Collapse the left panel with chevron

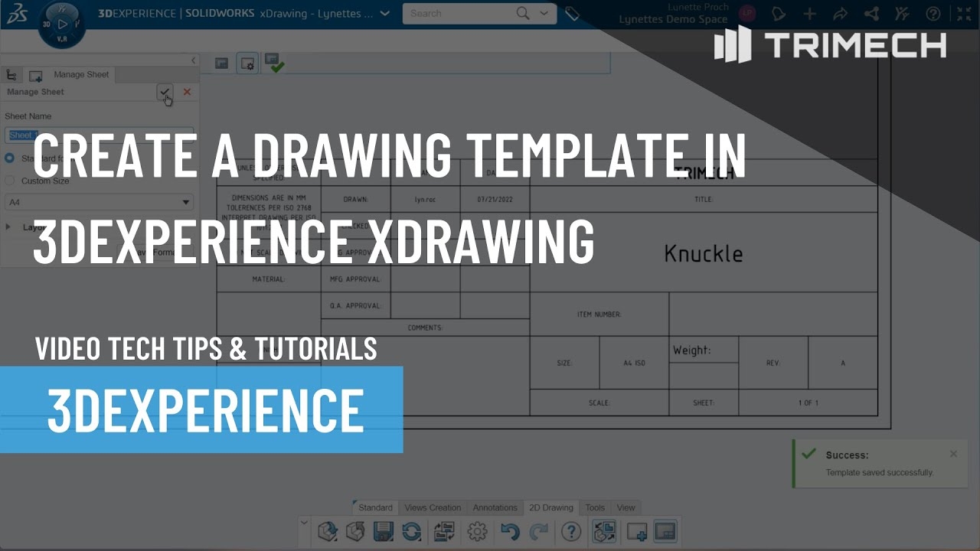coord(193,60)
